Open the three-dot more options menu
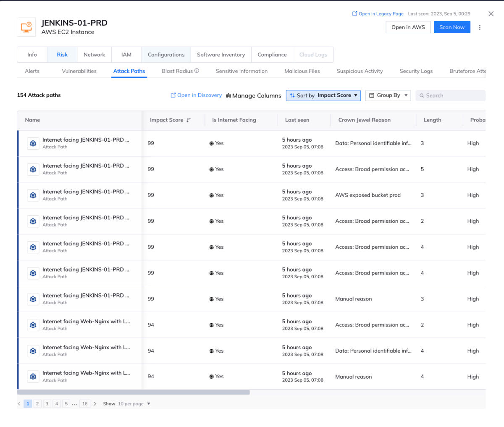Screen dimensions: 504x427 point(480,27)
